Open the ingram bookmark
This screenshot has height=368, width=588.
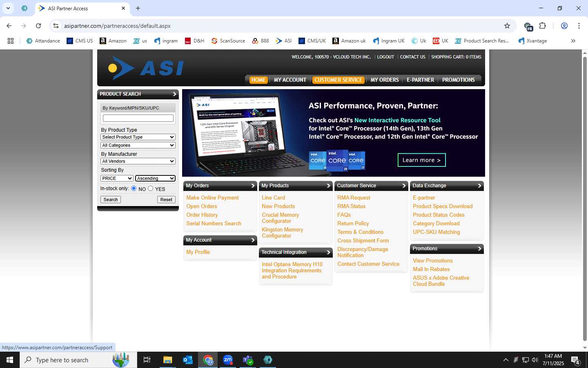click(165, 41)
